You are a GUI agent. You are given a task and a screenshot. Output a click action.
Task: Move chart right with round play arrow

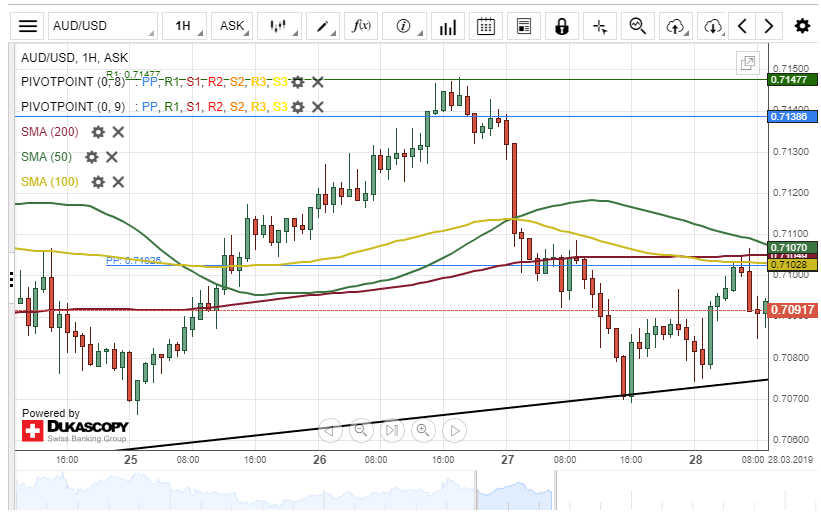coord(454,430)
